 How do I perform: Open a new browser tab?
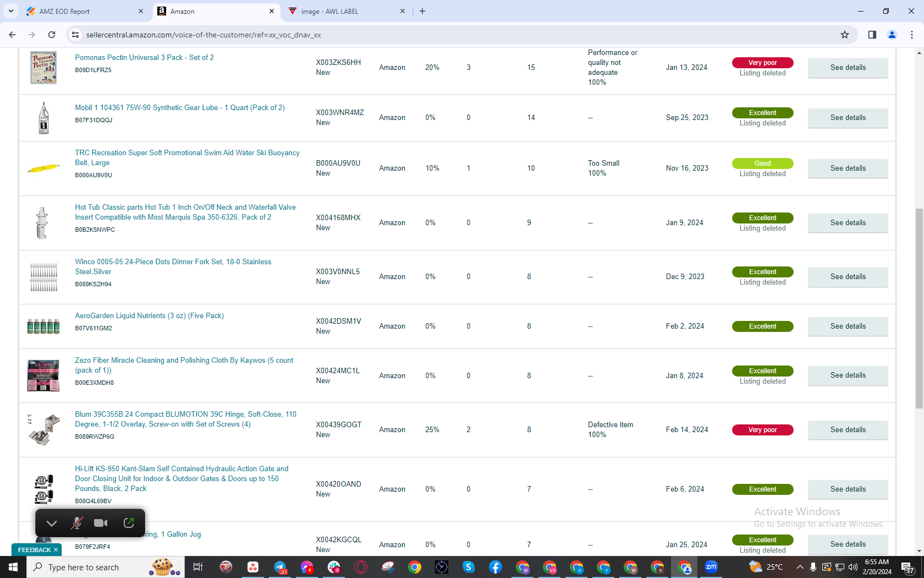(422, 11)
